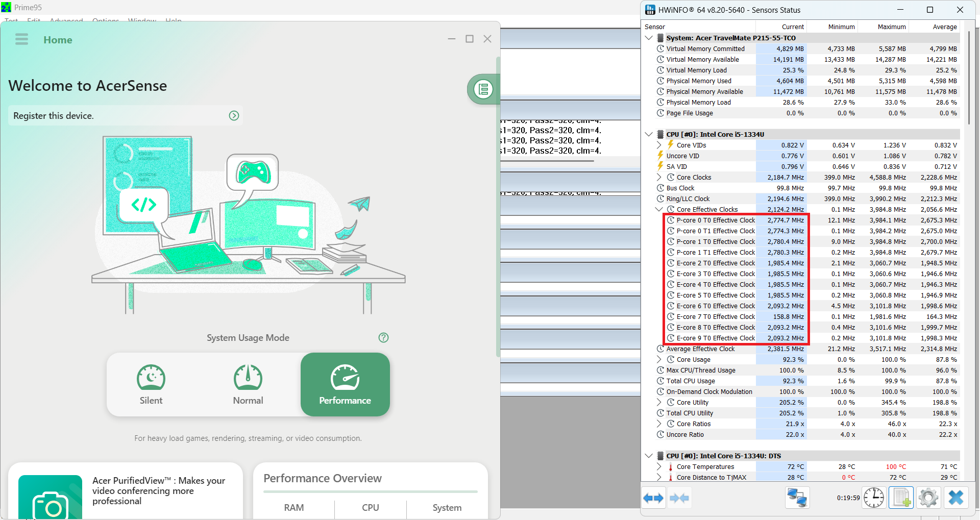Click the Ring/LLC Clock row icon
This screenshot has width=980, height=520.
coord(660,199)
